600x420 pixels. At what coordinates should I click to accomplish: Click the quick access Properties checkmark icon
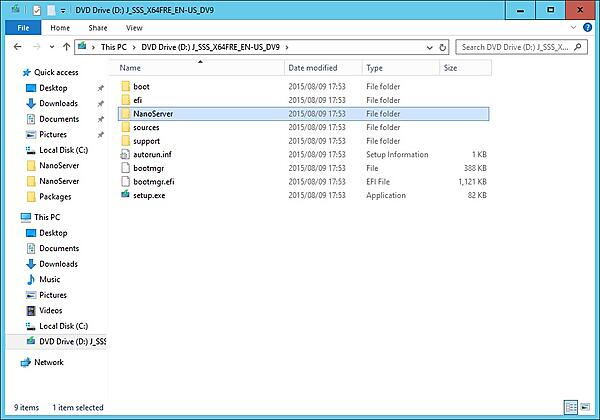pos(37,10)
